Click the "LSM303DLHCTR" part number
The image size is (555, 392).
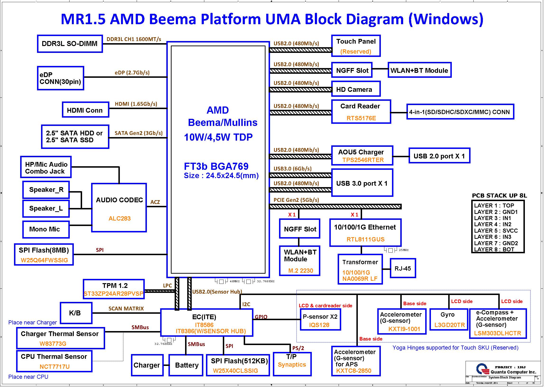pos(498,334)
